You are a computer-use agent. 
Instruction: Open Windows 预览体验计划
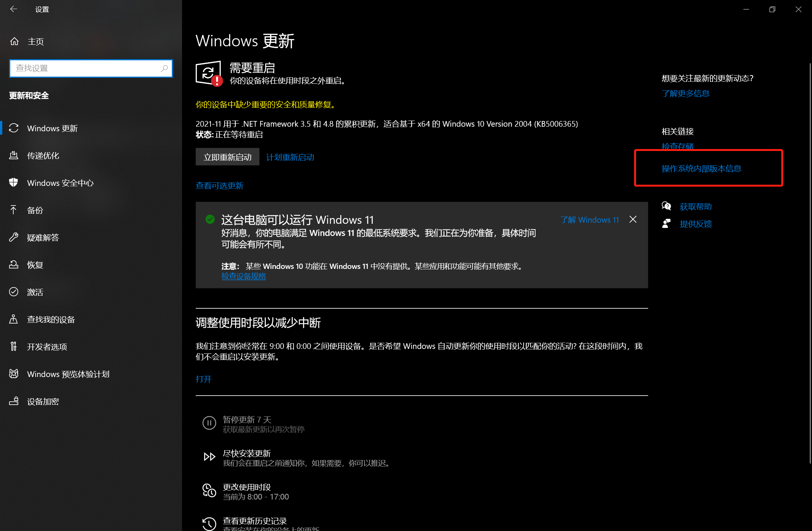(68, 374)
